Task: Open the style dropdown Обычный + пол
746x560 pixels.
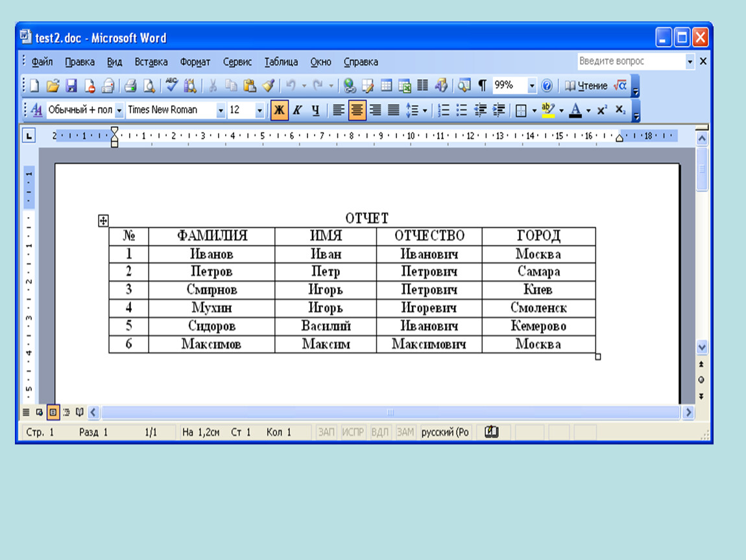Action: (119, 110)
